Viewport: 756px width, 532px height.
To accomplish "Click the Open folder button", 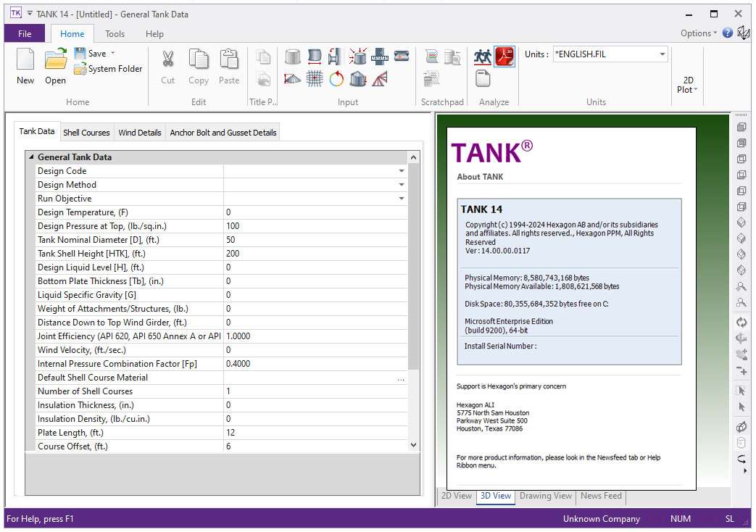I will tap(55, 67).
